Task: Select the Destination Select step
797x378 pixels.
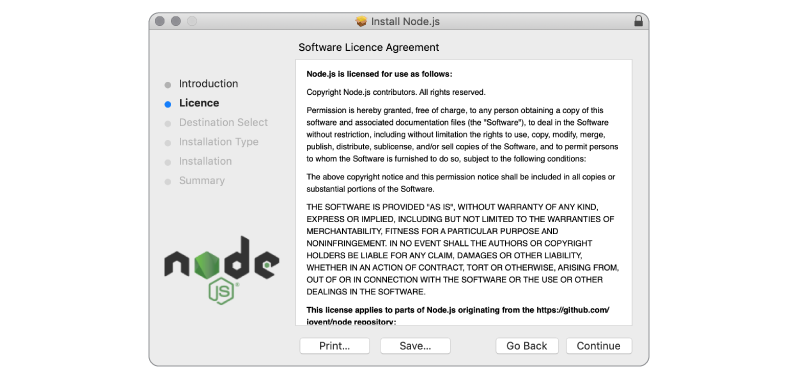Action: tap(223, 122)
